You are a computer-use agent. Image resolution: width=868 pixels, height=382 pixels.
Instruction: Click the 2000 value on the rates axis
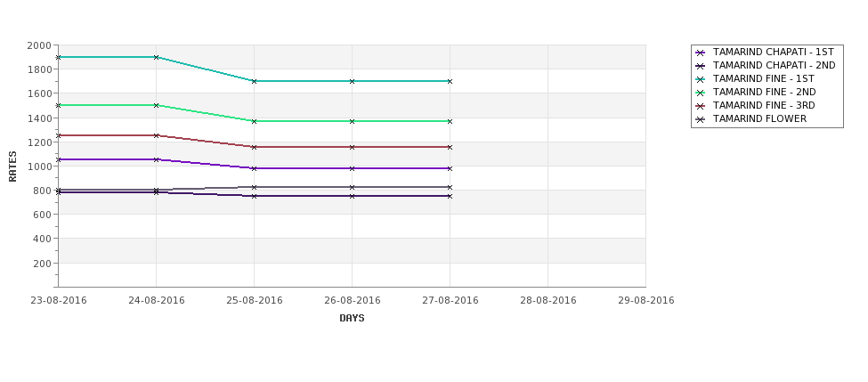[39, 45]
